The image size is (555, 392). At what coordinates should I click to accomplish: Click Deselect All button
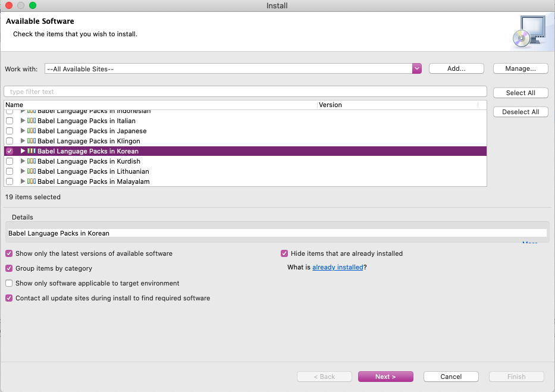coord(520,112)
